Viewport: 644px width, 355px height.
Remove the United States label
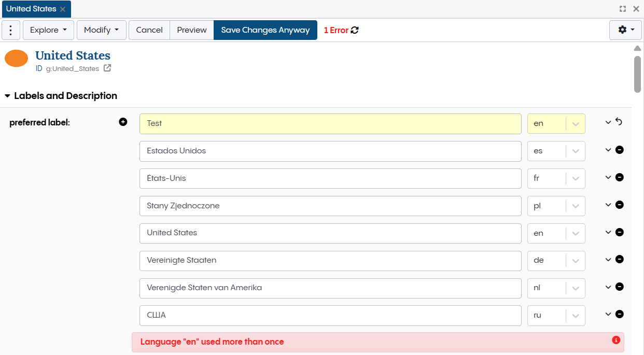(619, 232)
